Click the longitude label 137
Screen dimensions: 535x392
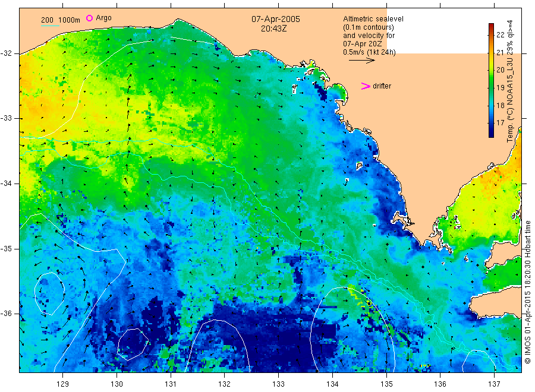[494, 384]
